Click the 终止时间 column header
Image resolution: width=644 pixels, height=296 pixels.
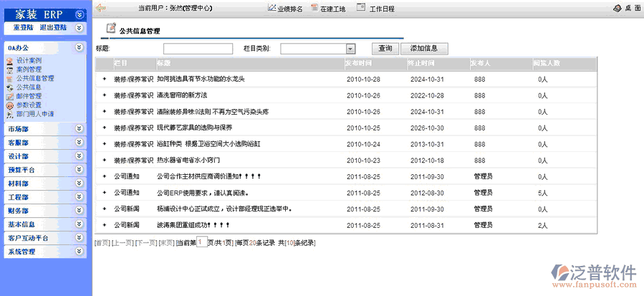(420, 64)
